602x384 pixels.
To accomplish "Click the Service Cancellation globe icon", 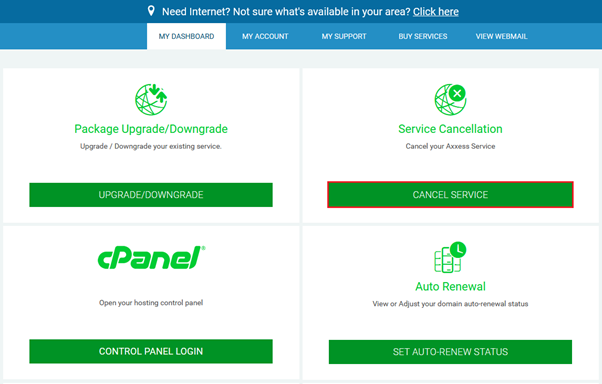I will (x=450, y=99).
